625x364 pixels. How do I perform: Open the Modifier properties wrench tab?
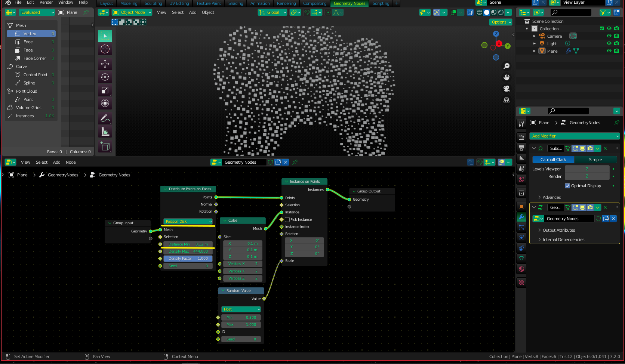(521, 217)
